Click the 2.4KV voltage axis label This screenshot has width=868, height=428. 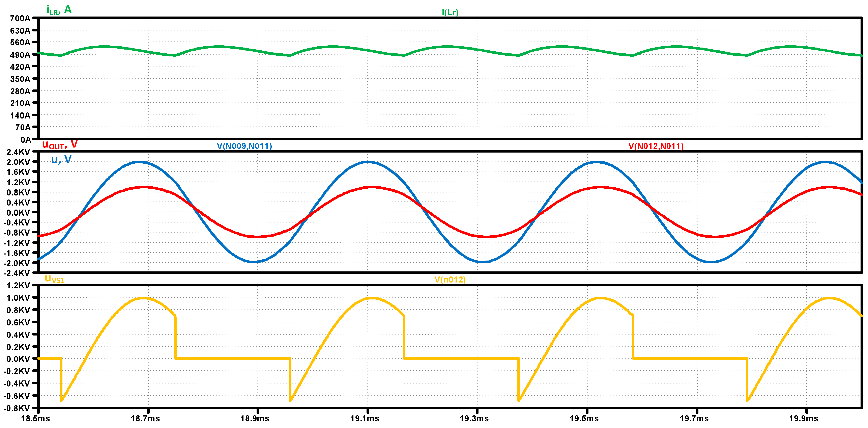[x=18, y=152]
